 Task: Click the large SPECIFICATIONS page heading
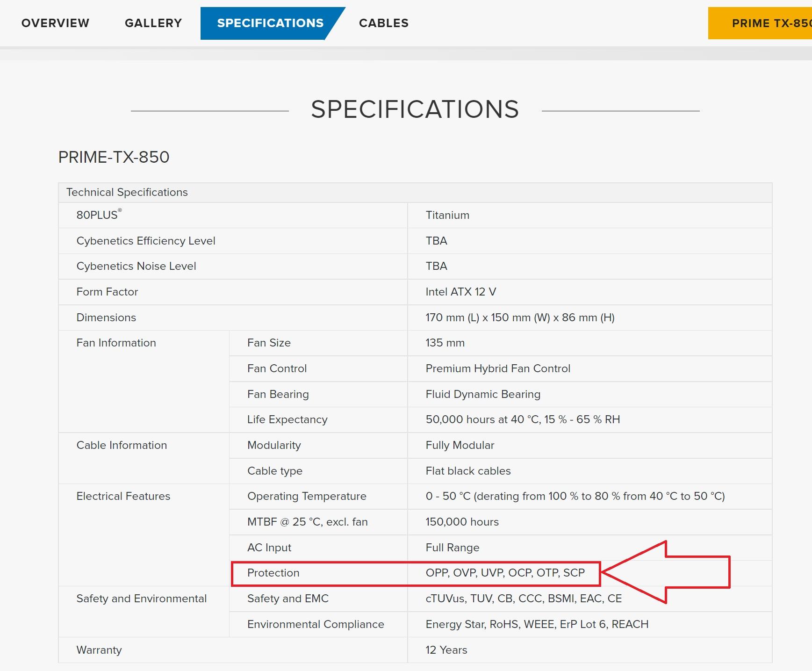415,109
